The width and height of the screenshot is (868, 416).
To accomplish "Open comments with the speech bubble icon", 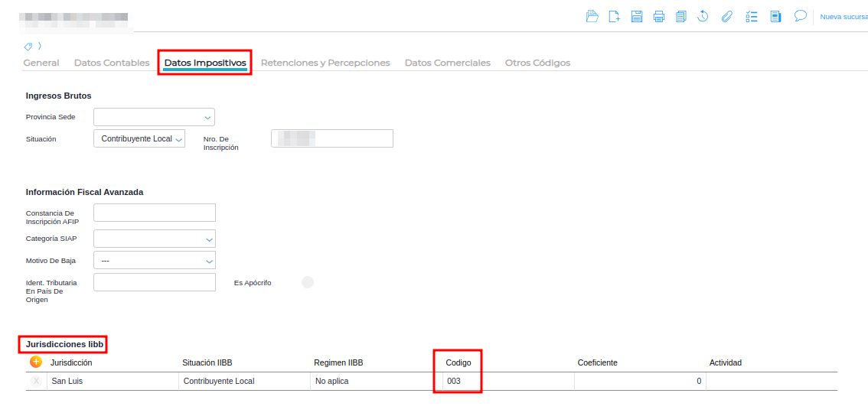I will tap(800, 15).
